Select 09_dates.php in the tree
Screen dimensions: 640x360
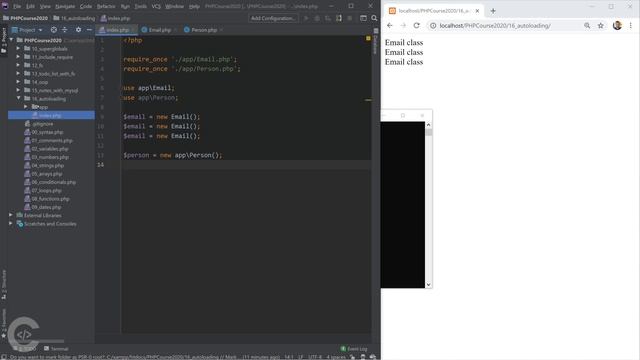tap(46, 207)
